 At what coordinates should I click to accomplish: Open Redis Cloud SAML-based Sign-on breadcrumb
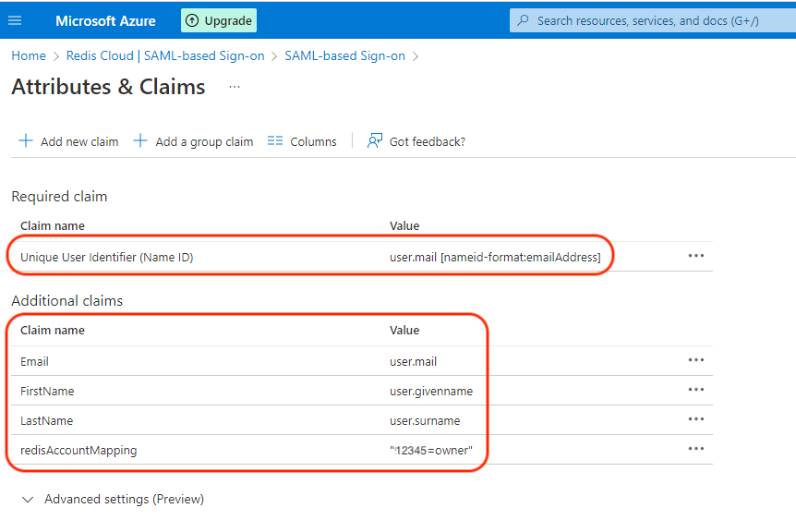tap(165, 55)
